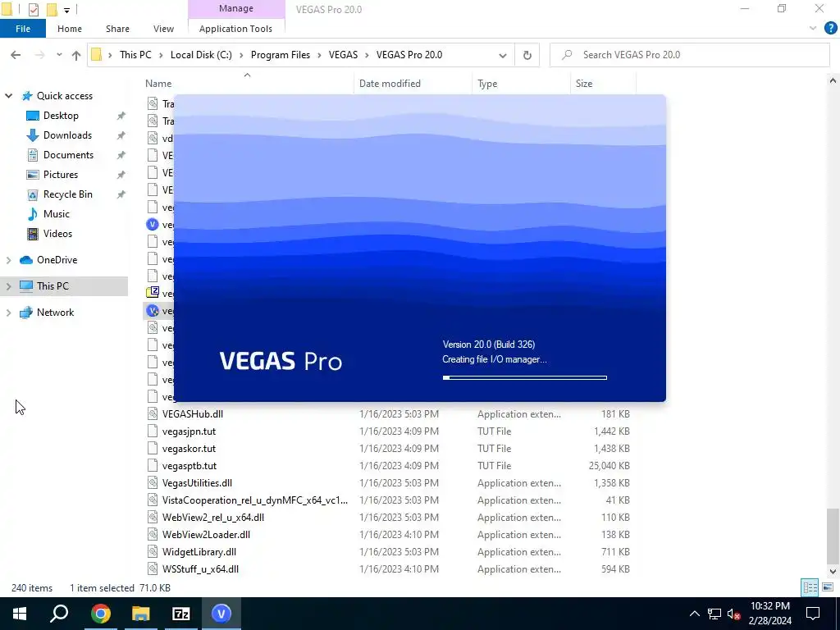Collapse the Quick access tree node
This screenshot has height=630, width=840.
[x=8, y=96]
